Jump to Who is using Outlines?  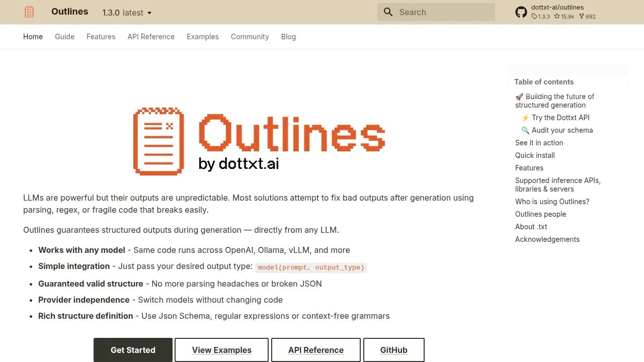tap(552, 202)
